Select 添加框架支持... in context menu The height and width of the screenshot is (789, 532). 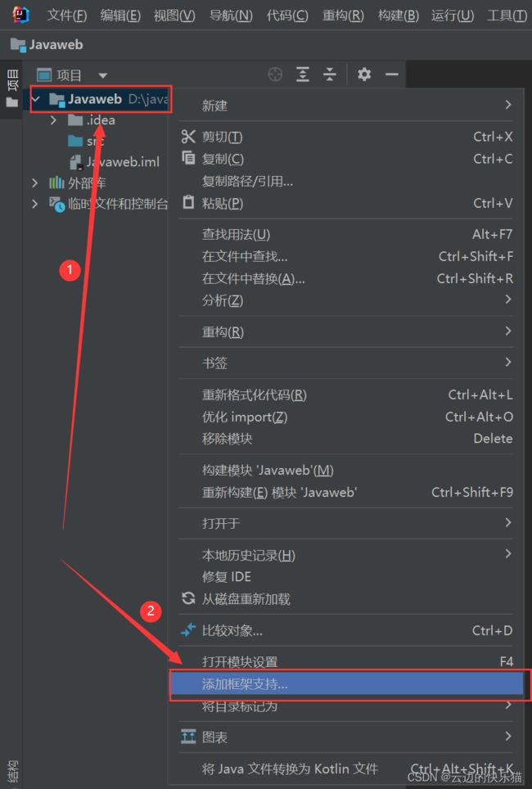tap(347, 684)
